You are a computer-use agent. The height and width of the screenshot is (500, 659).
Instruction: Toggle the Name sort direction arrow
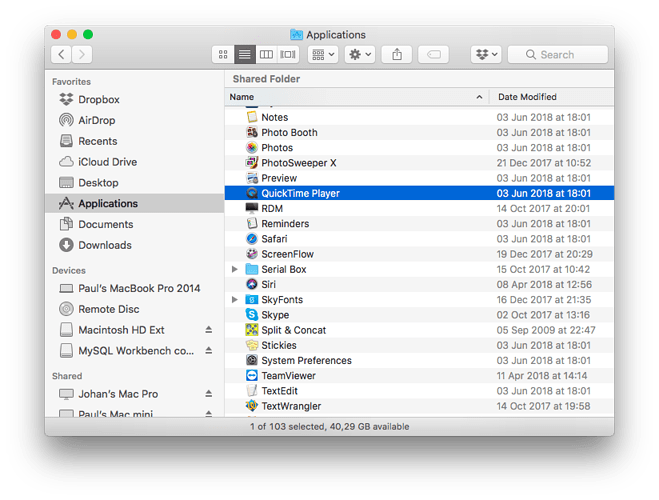(479, 97)
